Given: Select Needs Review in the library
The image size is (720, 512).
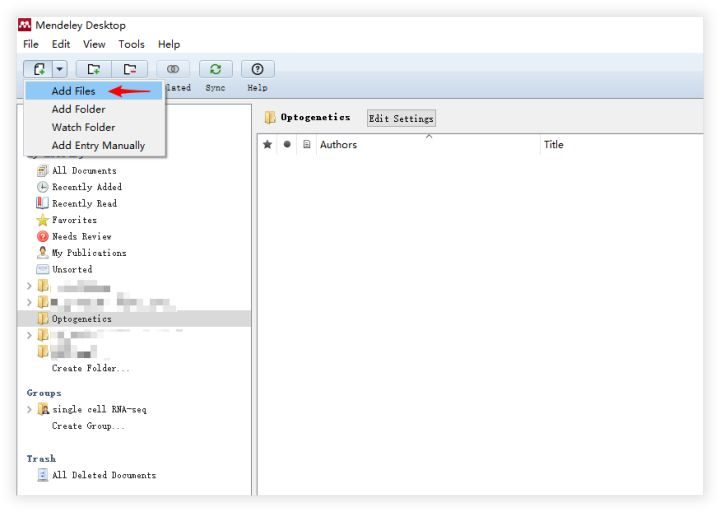Looking at the screenshot, I should point(82,236).
